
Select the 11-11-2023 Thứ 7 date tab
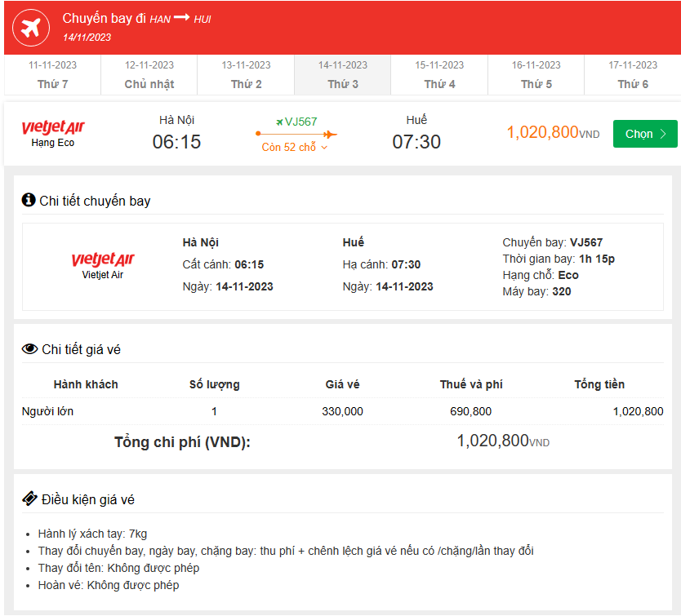[52, 74]
